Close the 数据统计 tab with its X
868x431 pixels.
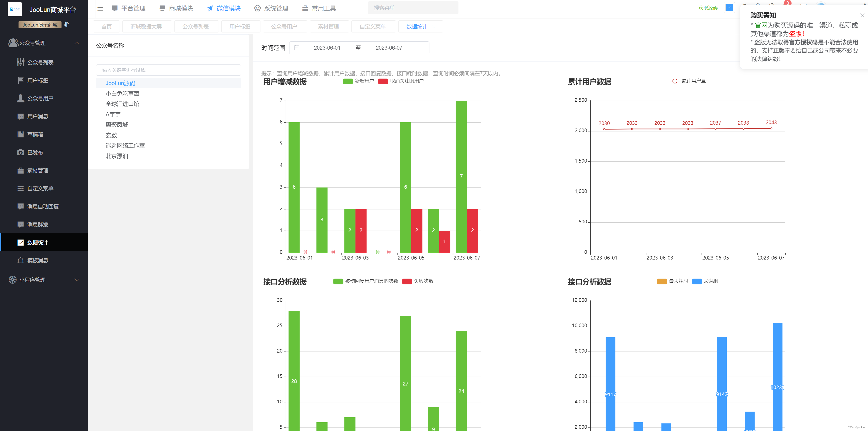coord(433,26)
